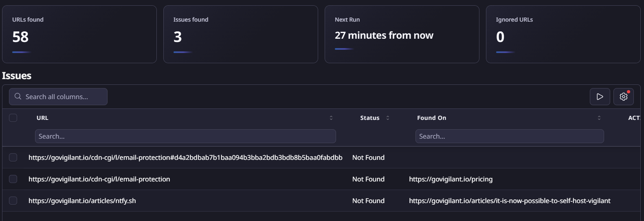The width and height of the screenshot is (644, 221).
Task: Open the govigilant.io/pricing Found On link
Action: click(451, 179)
